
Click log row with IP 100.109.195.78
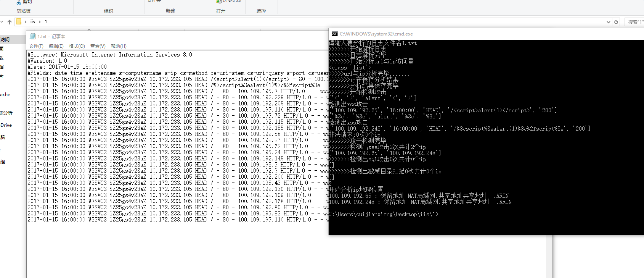[x=178, y=116]
